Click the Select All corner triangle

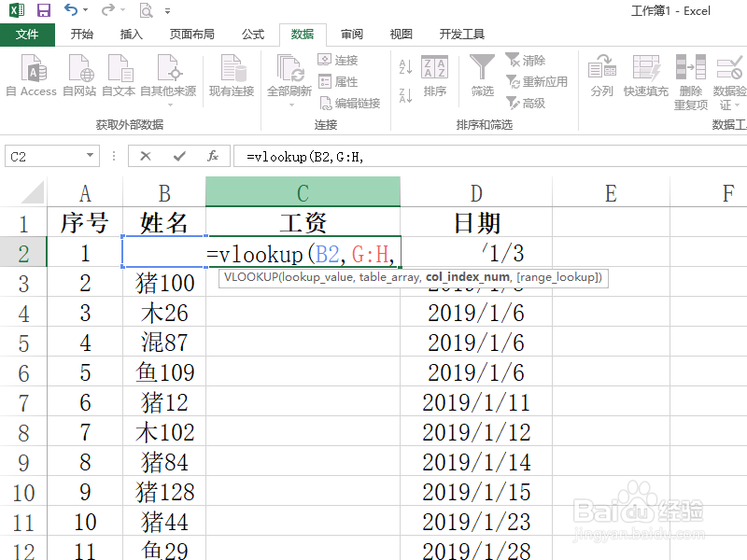point(33,191)
